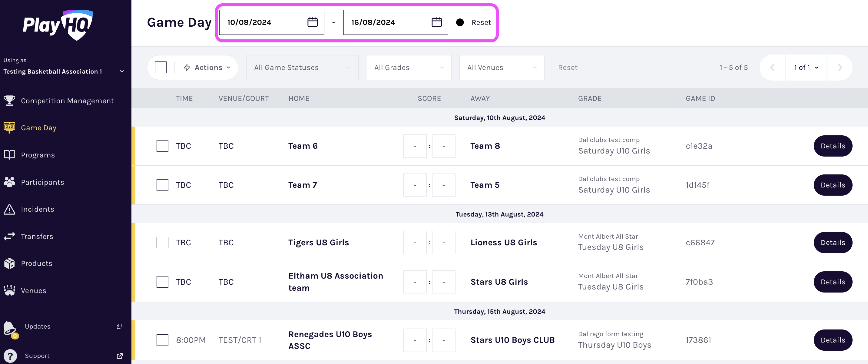Expand the All Venues filter dropdown
This screenshot has width=868, height=364.
coord(502,68)
